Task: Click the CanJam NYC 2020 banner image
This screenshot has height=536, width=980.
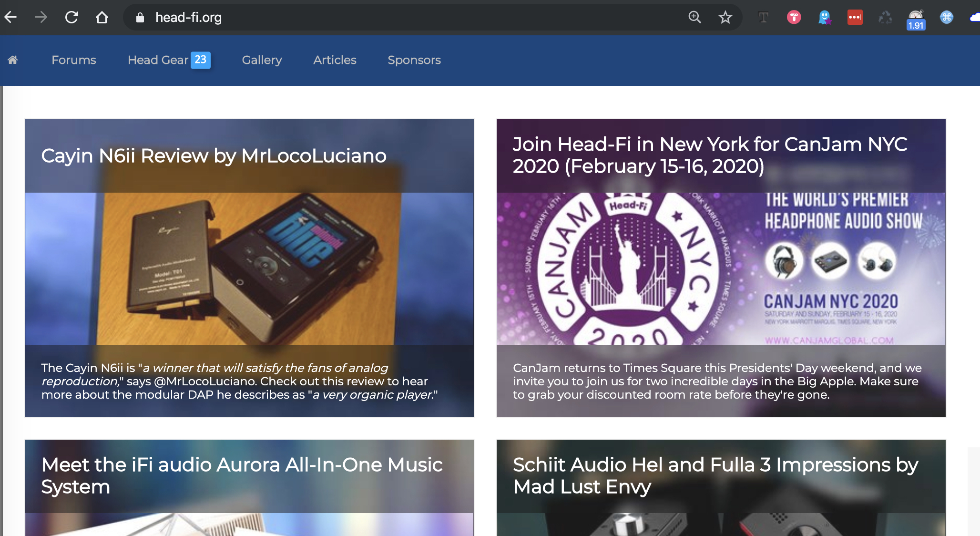Action: (x=721, y=268)
